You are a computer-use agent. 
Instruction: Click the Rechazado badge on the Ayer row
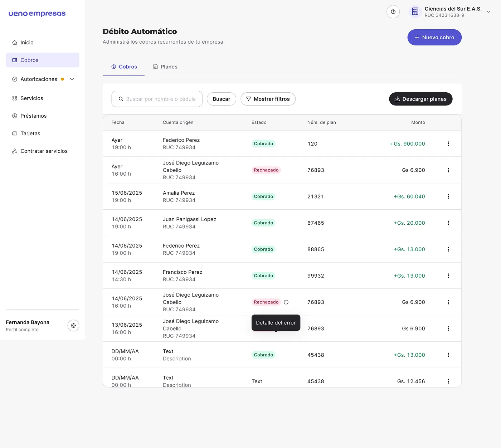point(266,170)
